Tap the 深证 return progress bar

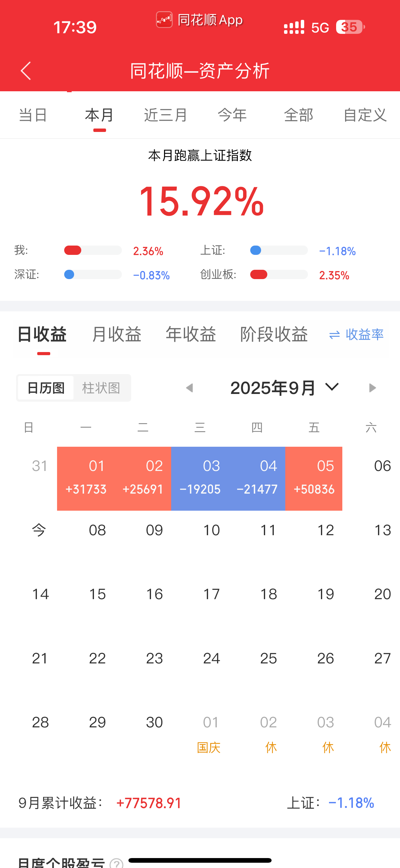93,275
